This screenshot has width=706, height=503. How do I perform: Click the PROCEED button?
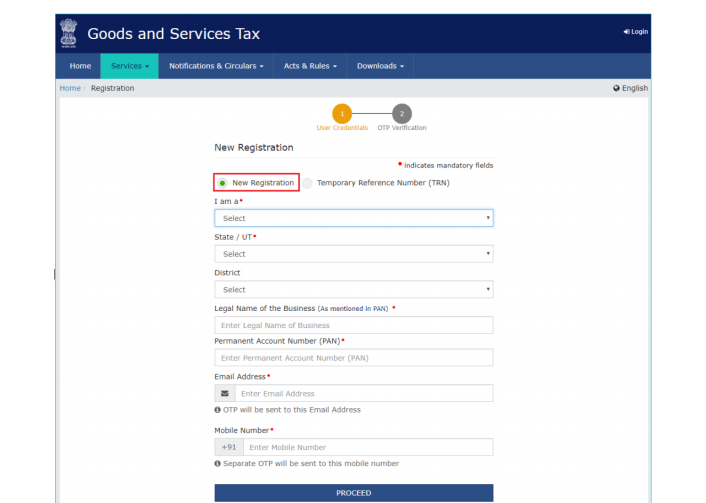354,493
